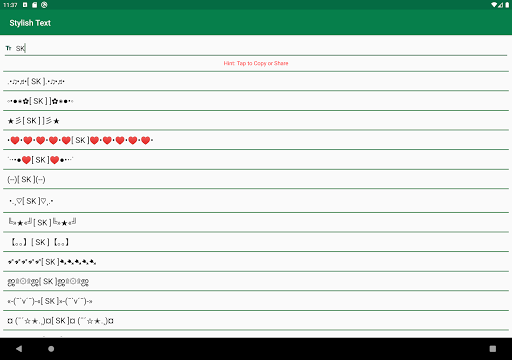Tap the SD card notification icon in the status bar
The image size is (512, 360).
tap(35, 5)
